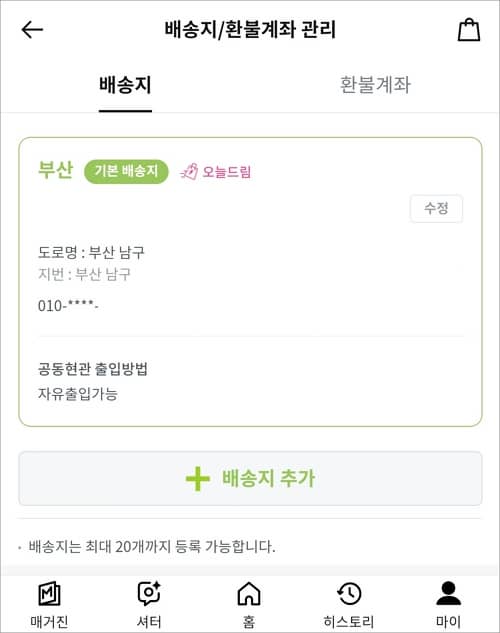
Task: Click the 수정 edit button
Action: pyautogui.click(x=436, y=208)
